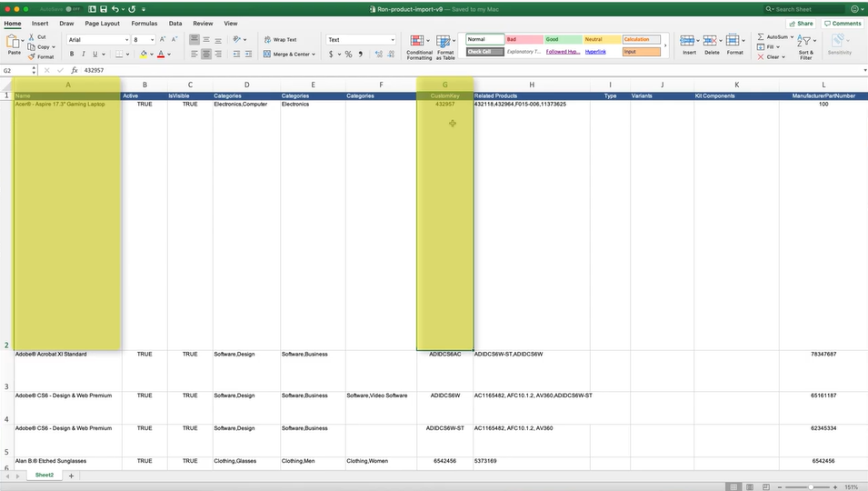The height and width of the screenshot is (491, 868).
Task: Expand the Merge & Center options
Action: pos(314,55)
